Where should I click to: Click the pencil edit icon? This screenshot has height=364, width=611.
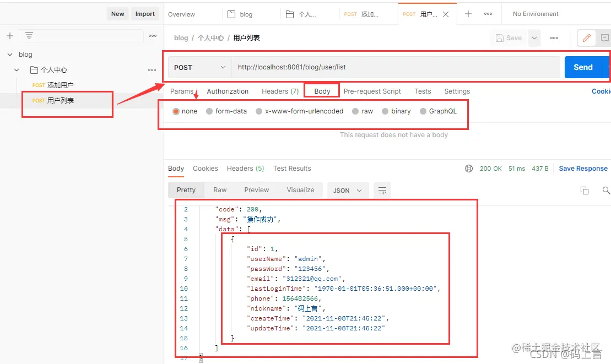(586, 38)
